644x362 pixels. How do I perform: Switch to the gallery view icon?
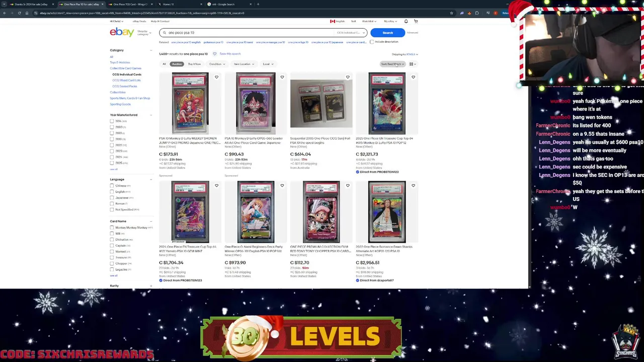(412, 64)
